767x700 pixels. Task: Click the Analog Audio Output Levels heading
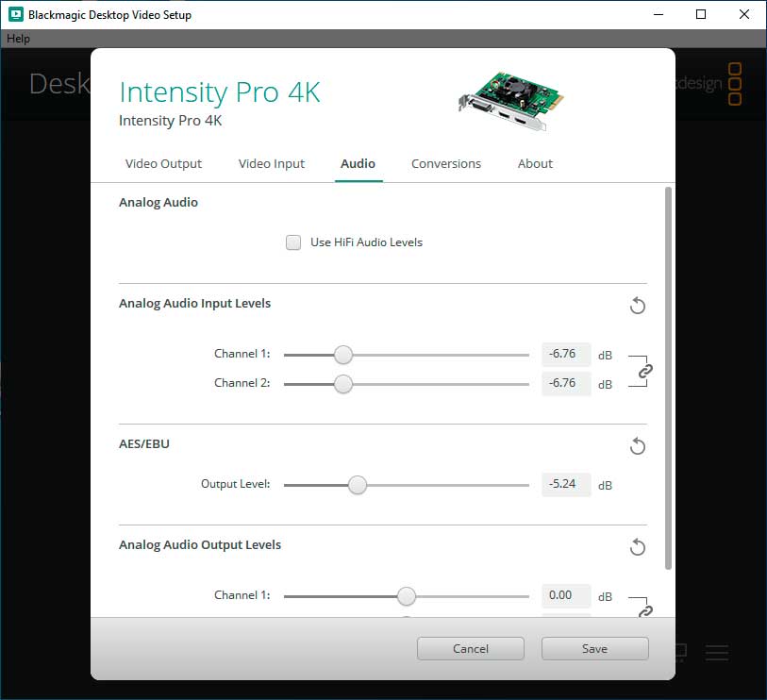click(x=200, y=545)
